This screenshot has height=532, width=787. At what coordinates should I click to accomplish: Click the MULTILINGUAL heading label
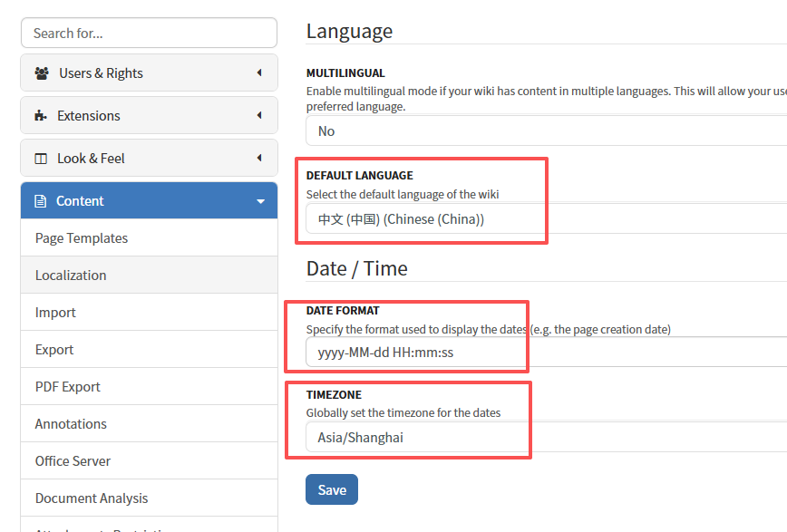tap(345, 73)
